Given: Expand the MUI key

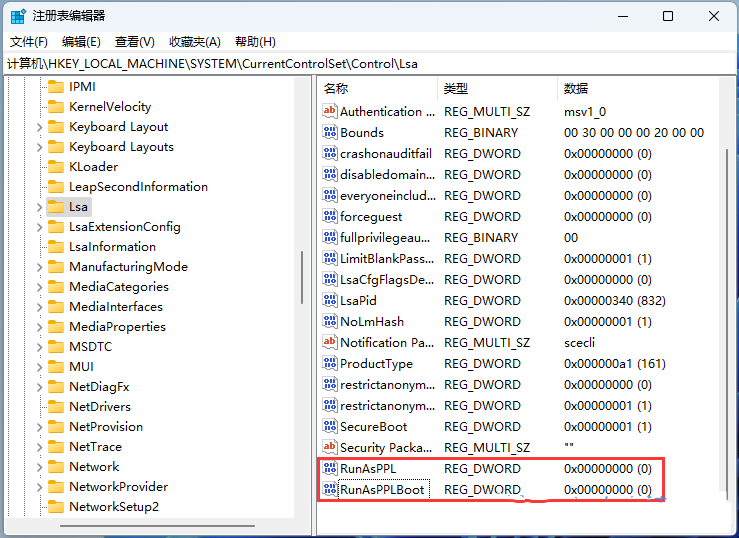Looking at the screenshot, I should coord(40,367).
